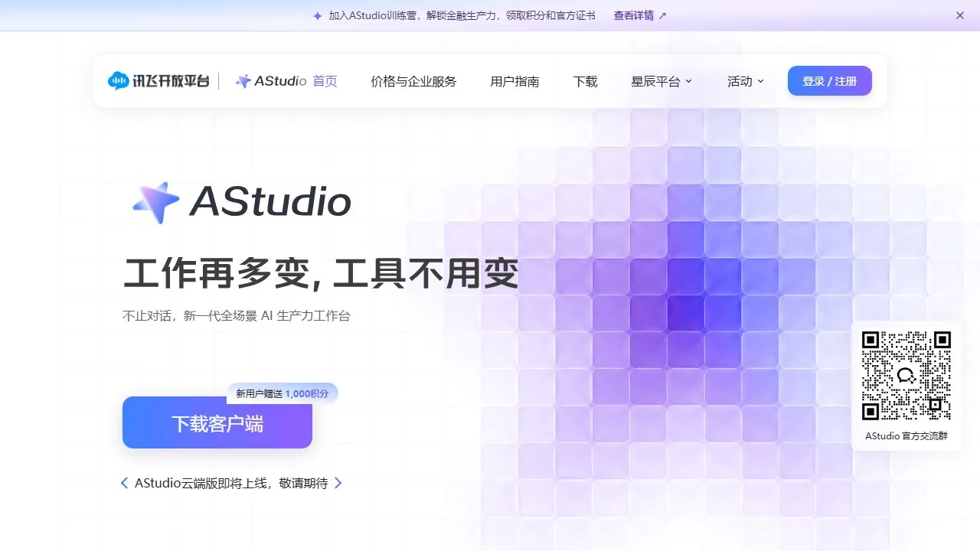Click the AStudio star logo in navbar
980x551 pixels.
click(243, 81)
